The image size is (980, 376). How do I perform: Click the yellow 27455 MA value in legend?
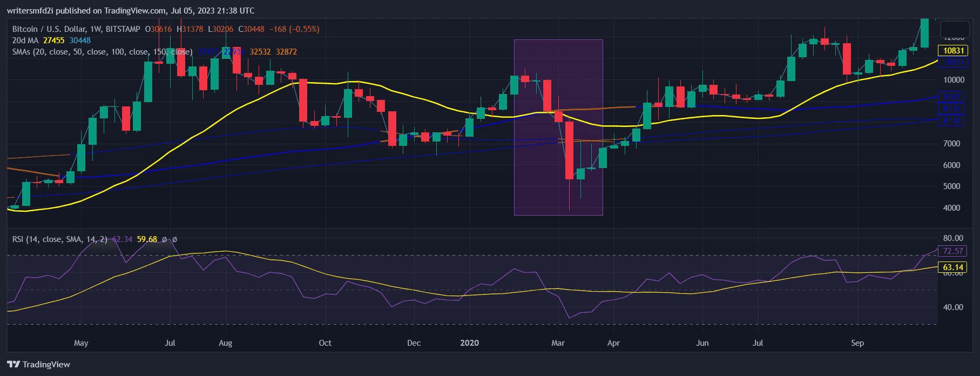coord(54,41)
